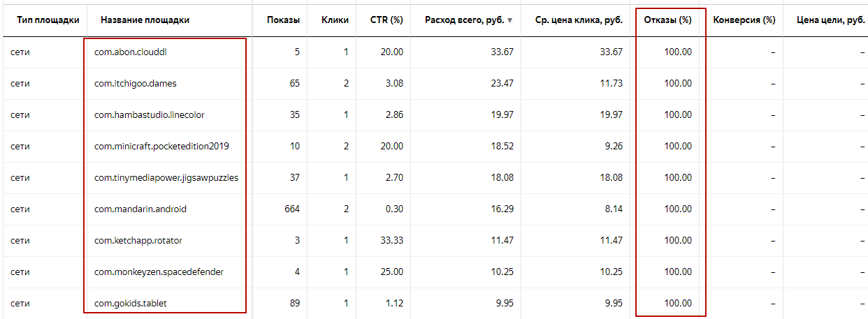Open the com.abon.clouddl placement

point(131,52)
